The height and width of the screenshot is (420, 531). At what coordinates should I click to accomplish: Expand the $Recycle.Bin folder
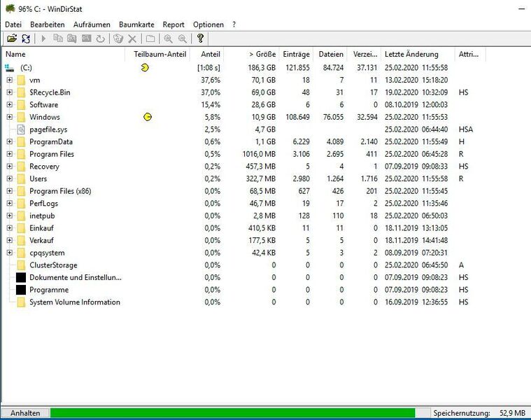pyautogui.click(x=10, y=92)
